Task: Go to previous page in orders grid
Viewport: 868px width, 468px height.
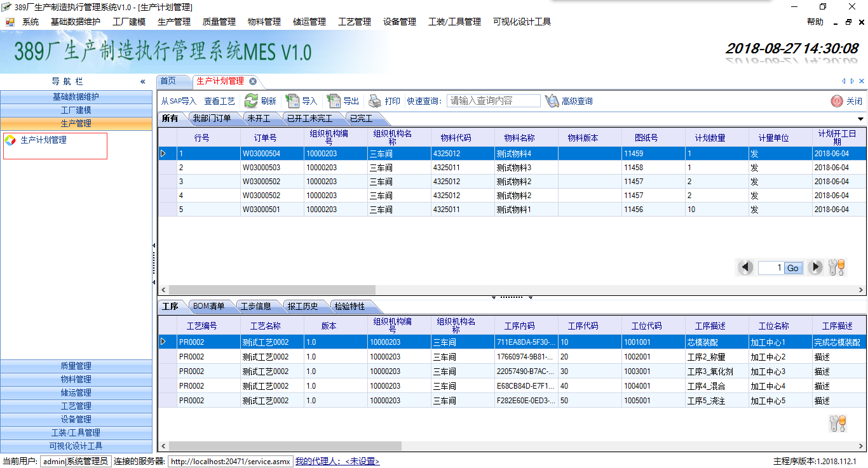Action: point(745,267)
